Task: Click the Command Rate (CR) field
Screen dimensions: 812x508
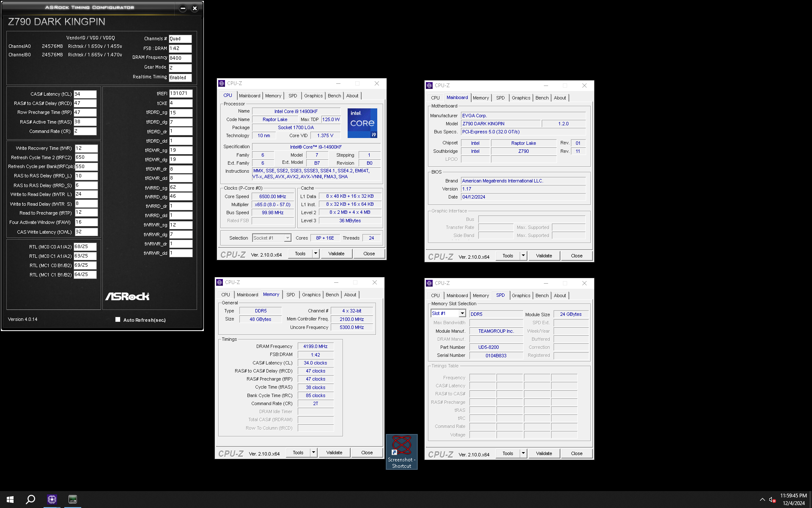Action: [85, 131]
